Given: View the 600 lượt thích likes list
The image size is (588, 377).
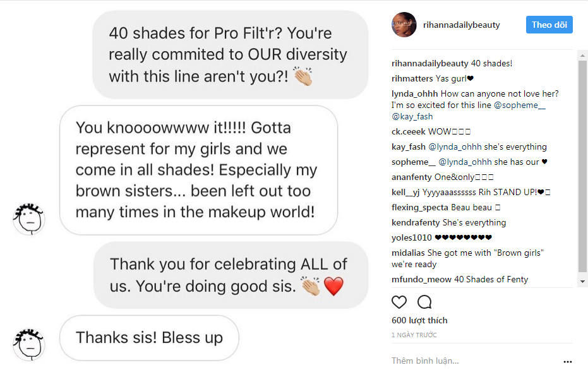Looking at the screenshot, I should tap(419, 321).
